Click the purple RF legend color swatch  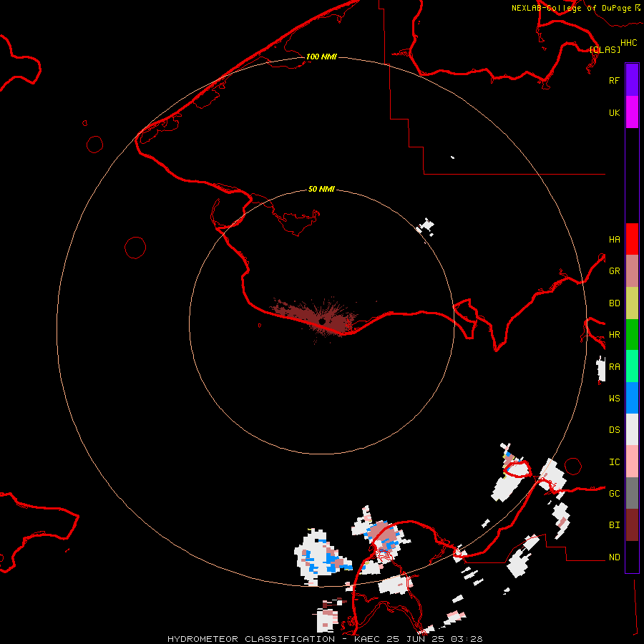632,80
